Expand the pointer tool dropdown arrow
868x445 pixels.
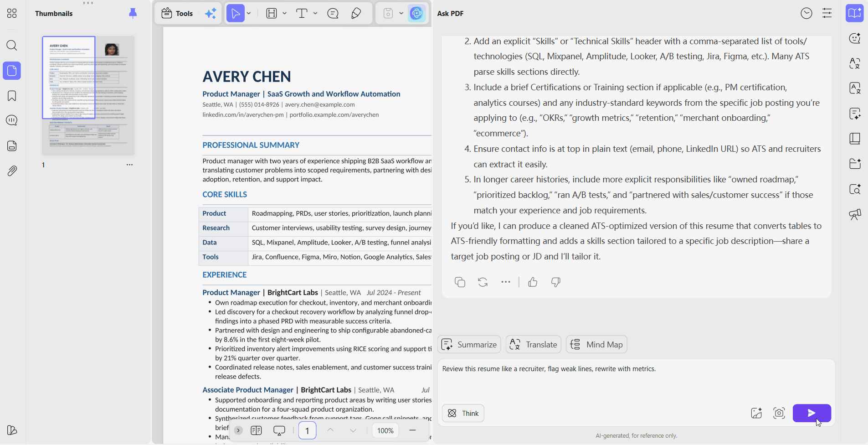pos(249,14)
